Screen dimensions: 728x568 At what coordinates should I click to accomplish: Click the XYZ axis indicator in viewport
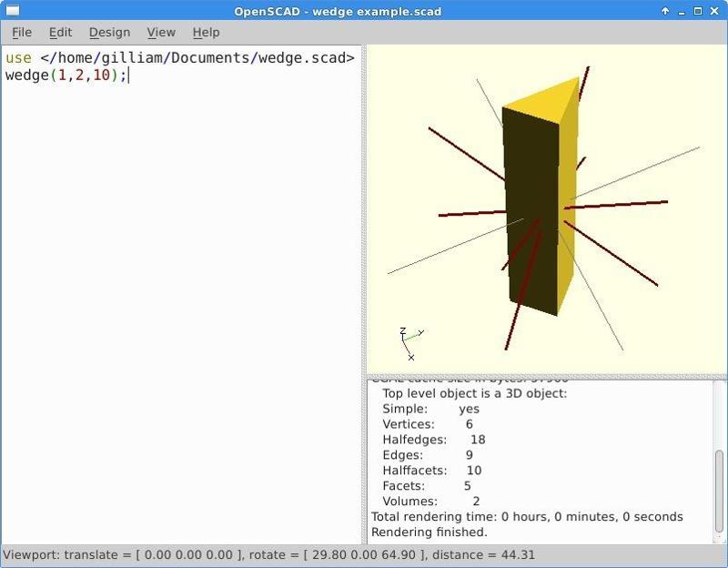411,344
